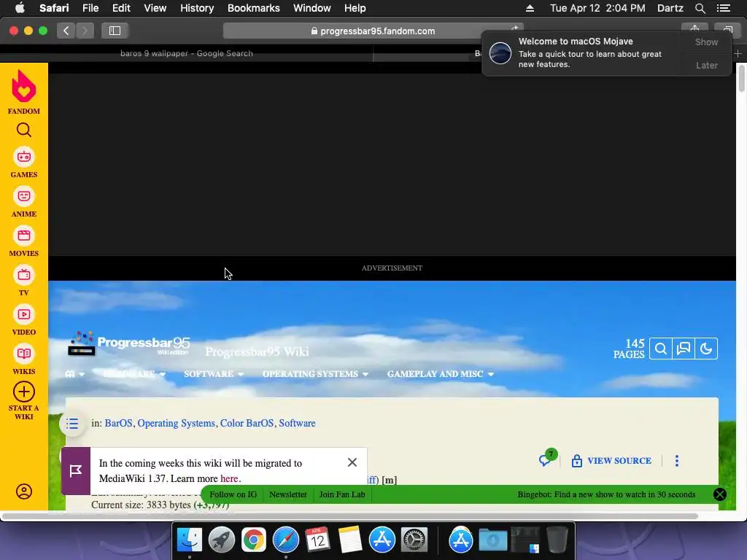The height and width of the screenshot is (560, 747).
Task: Click the vertical scrollbar thumb
Action: coord(741,77)
